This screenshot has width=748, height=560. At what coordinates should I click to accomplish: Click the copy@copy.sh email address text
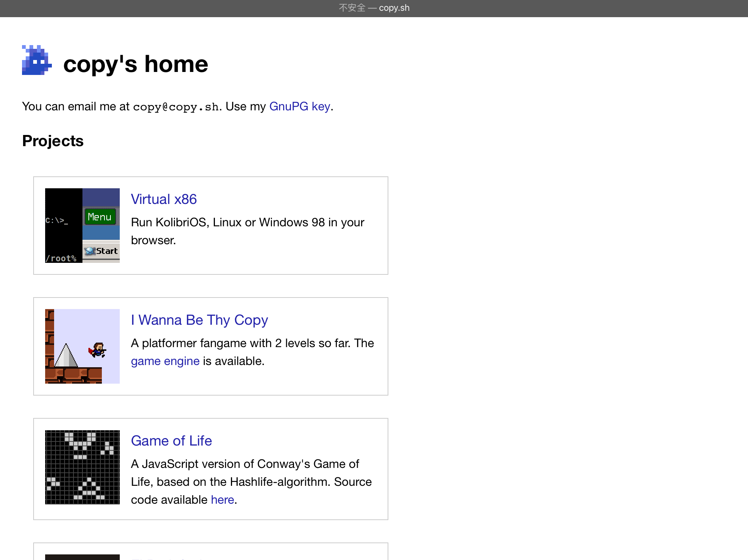(176, 107)
